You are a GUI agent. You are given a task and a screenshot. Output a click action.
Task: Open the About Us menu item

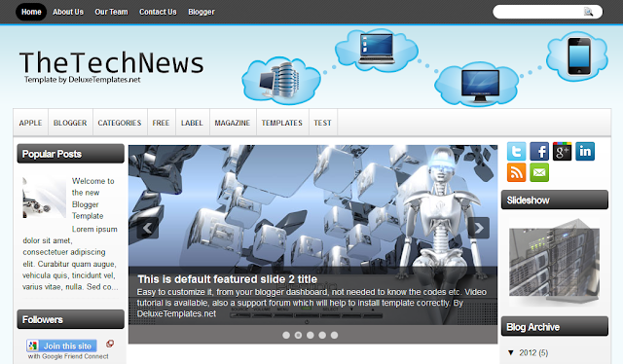point(68,12)
